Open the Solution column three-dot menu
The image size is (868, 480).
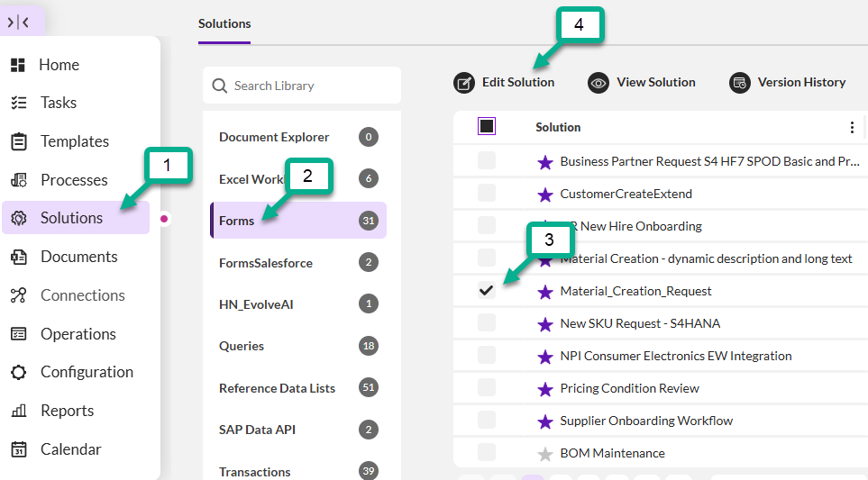tap(852, 128)
